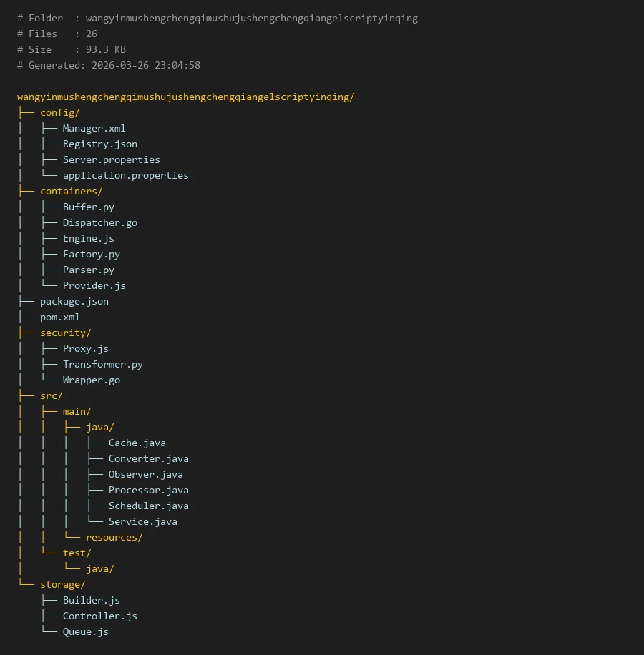Viewport: 644px width, 655px height.
Task: Select Controller.js in storage
Action: click(x=99, y=616)
